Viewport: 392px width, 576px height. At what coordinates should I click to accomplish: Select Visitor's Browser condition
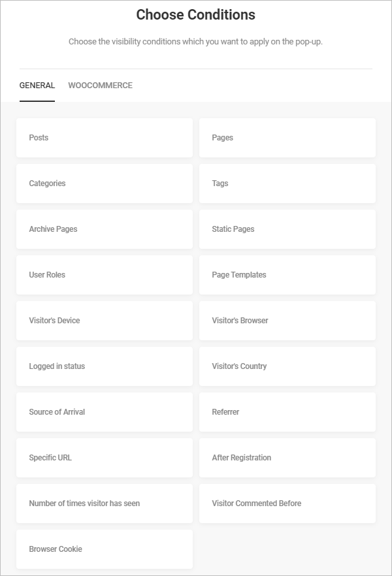tap(287, 321)
